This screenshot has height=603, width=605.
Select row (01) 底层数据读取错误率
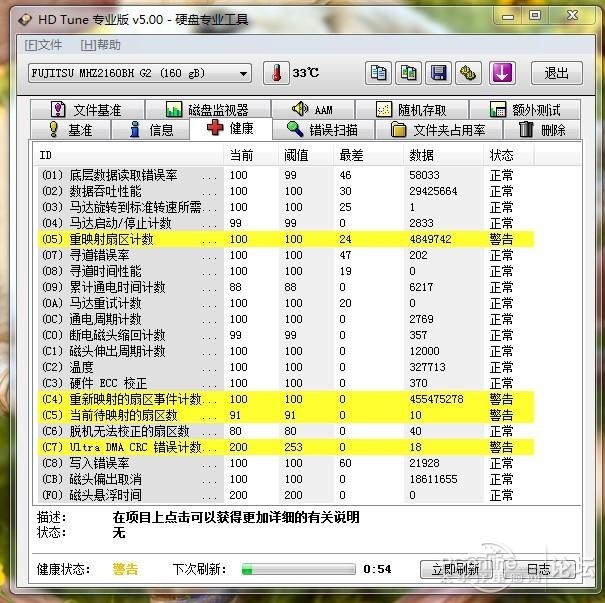[x=286, y=175]
